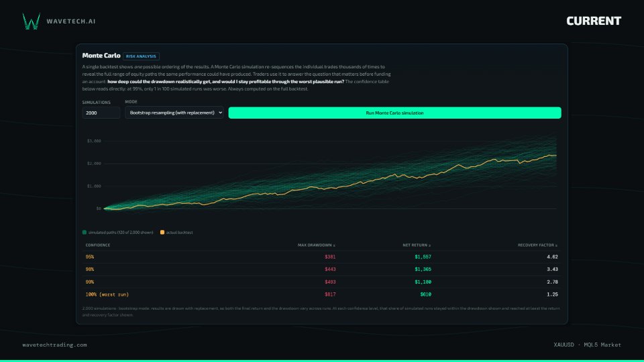
Task: Click the $493 max drawdown value
Action: 330,282
